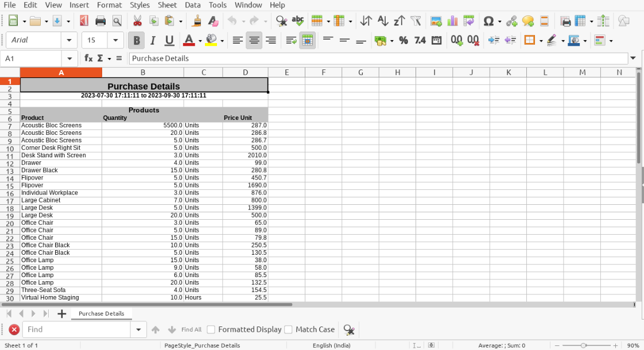Format as Percent icon
Image resolution: width=644 pixels, height=350 pixels.
coord(404,40)
